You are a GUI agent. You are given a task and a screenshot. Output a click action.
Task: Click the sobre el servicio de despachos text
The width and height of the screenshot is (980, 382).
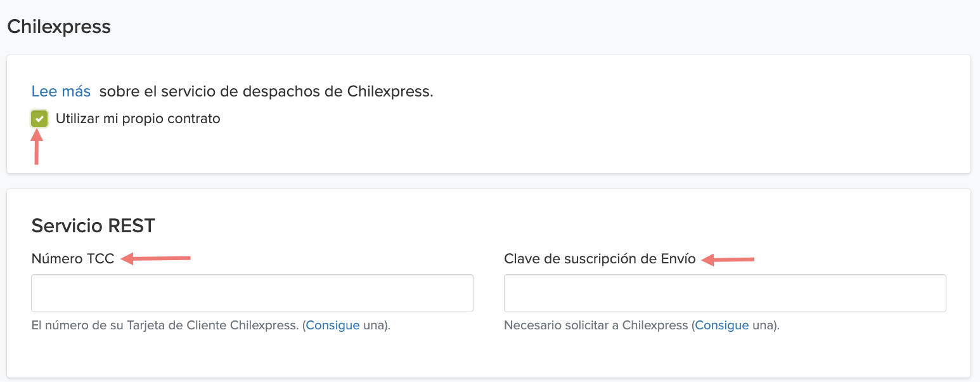point(266,91)
